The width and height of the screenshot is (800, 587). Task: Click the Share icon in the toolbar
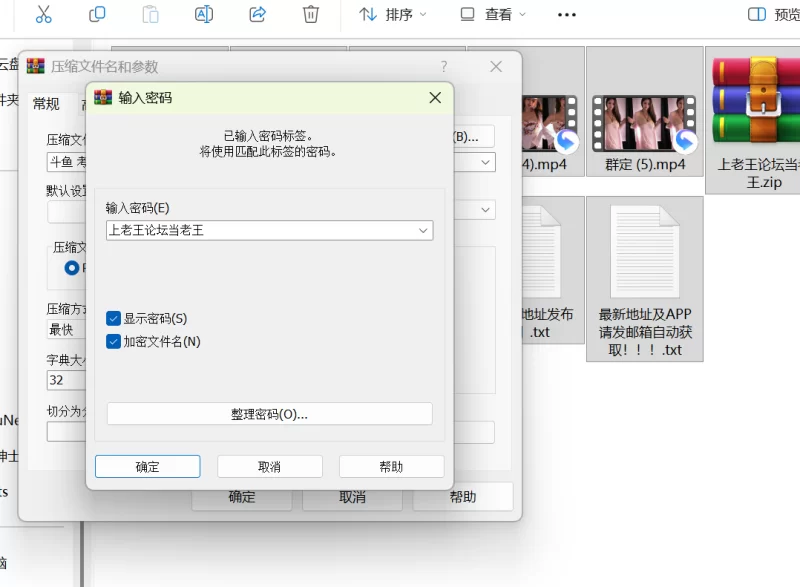point(257,14)
